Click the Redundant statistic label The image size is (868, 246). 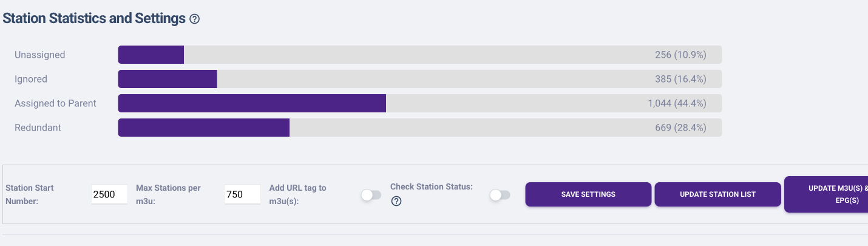click(38, 128)
